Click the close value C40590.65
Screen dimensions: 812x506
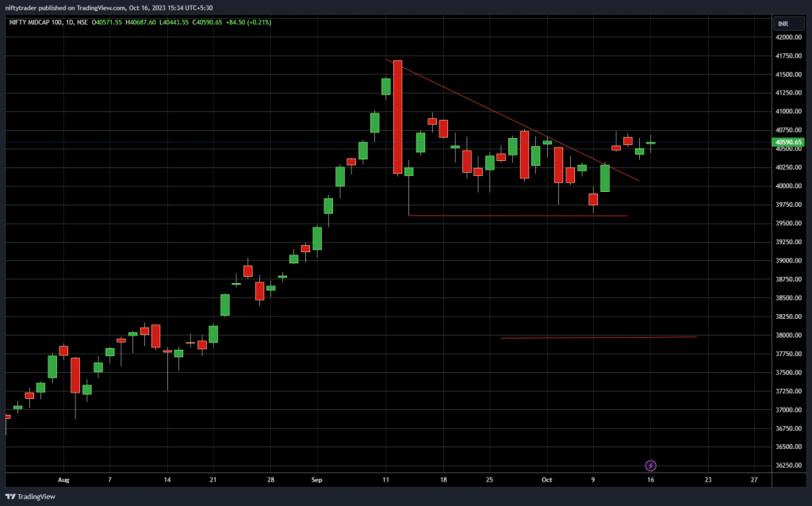207,22
